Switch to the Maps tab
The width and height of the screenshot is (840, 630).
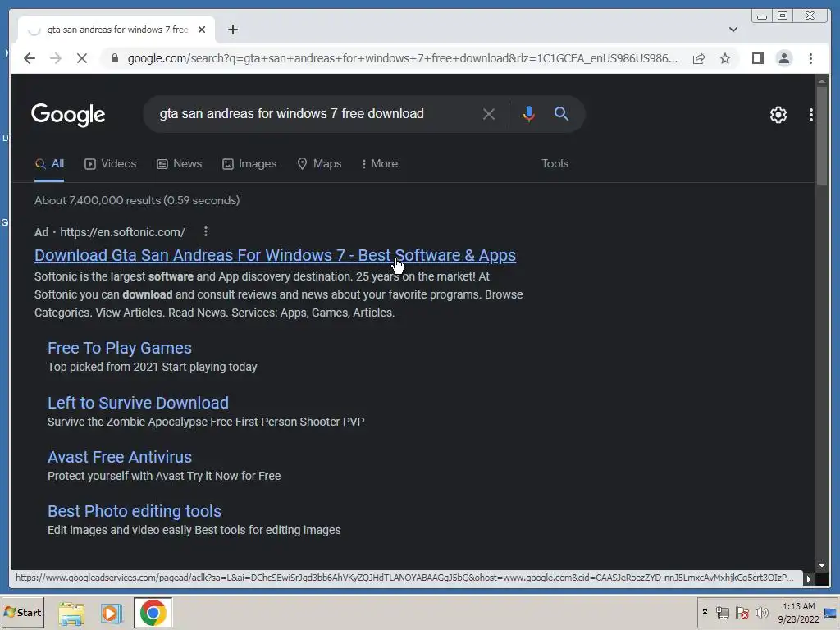point(319,164)
